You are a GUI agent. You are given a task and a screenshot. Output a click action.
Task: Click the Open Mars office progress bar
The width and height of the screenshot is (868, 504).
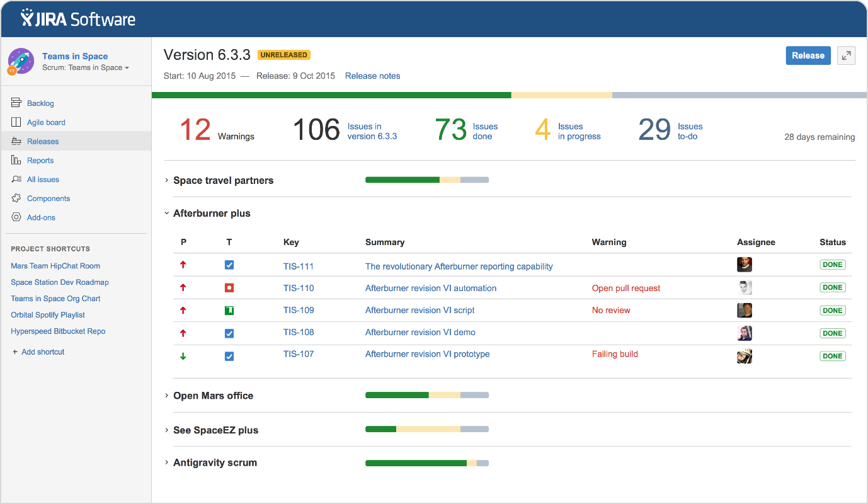coord(427,395)
